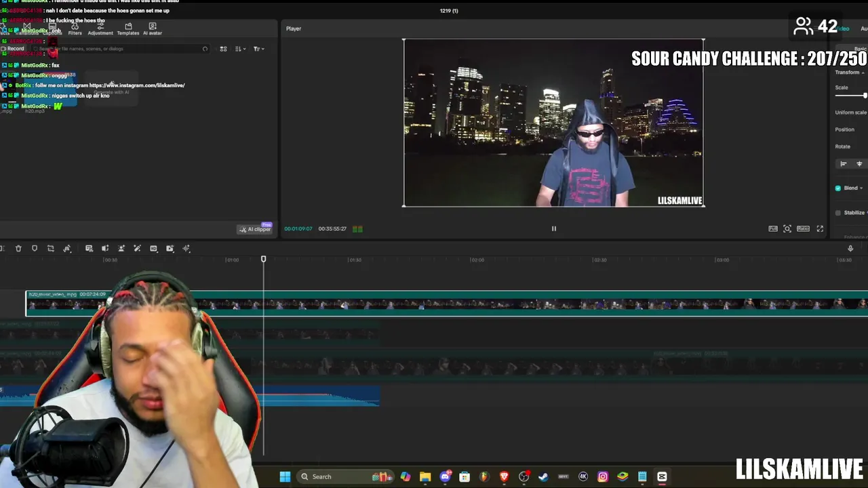Viewport: 868px width, 488px height.
Task: Open Discord from taskbar
Action: tap(445, 476)
